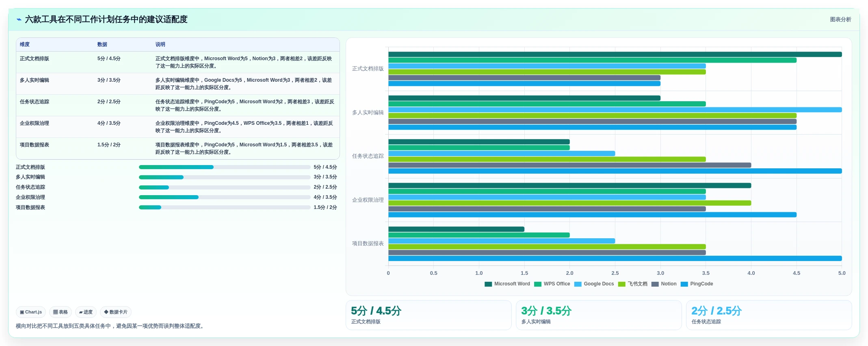This screenshot has height=346, width=868.
Task: Click the 企业权限治理 label in the progress list
Action: [30, 197]
